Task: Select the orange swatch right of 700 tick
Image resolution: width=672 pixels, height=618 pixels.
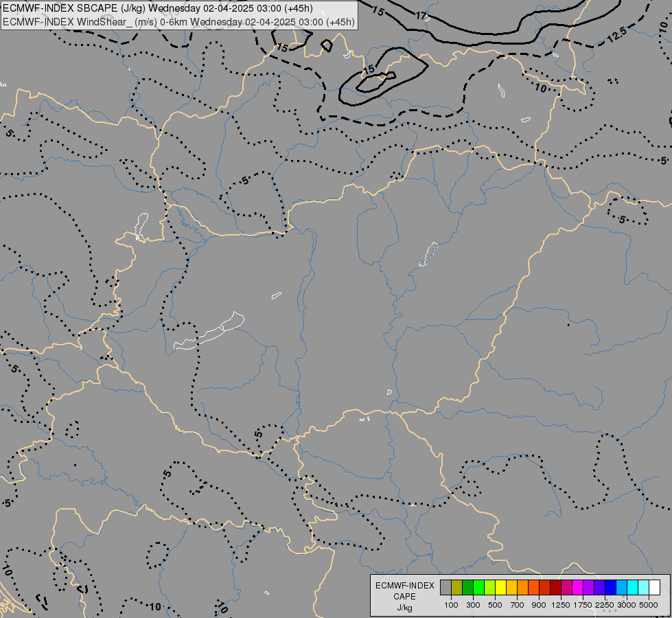Action: coord(522,587)
